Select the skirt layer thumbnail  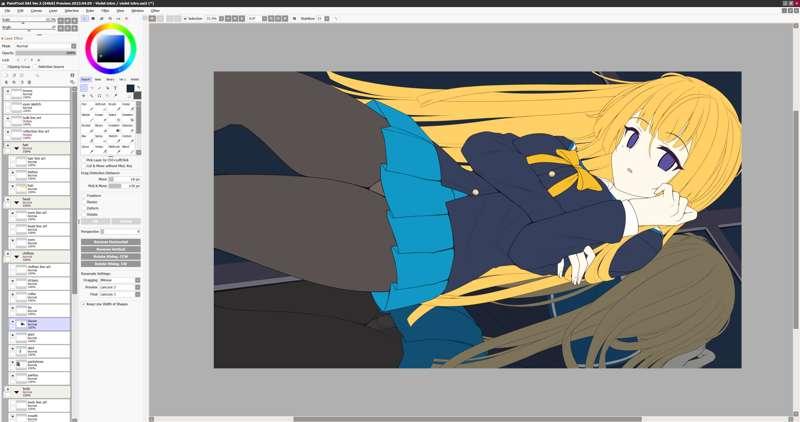click(20, 351)
